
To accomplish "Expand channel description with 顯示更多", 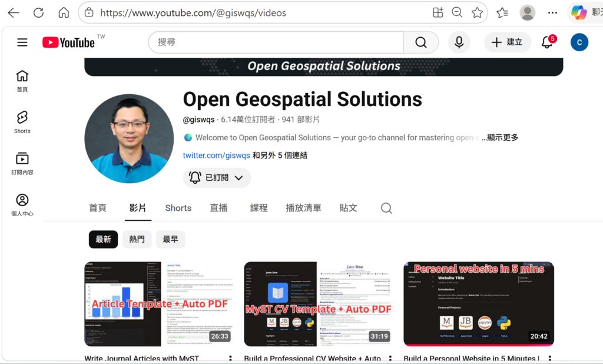I will (x=500, y=138).
